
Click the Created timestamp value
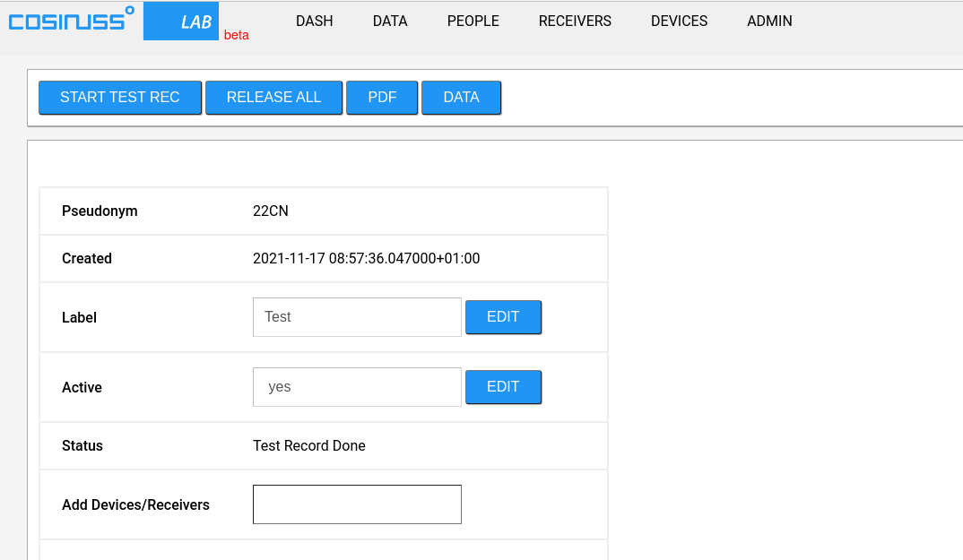coord(366,259)
